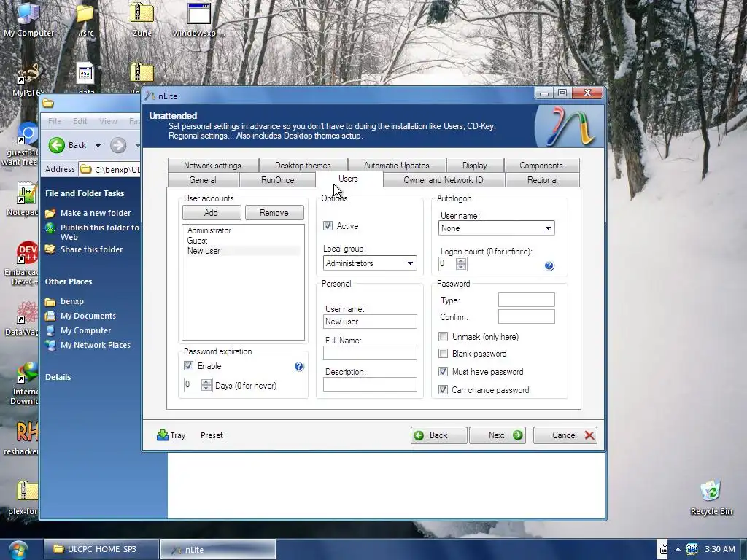Switch to Desktop themes tab
The height and width of the screenshot is (560, 747).
coord(303,166)
